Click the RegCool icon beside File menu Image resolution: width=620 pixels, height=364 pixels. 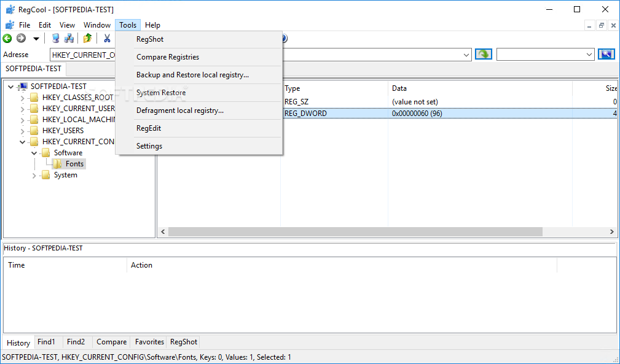pos(9,25)
